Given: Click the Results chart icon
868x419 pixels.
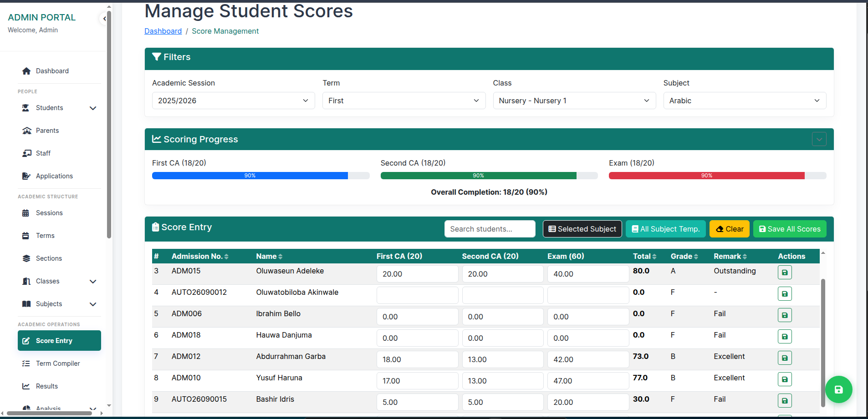Looking at the screenshot, I should [x=26, y=386].
